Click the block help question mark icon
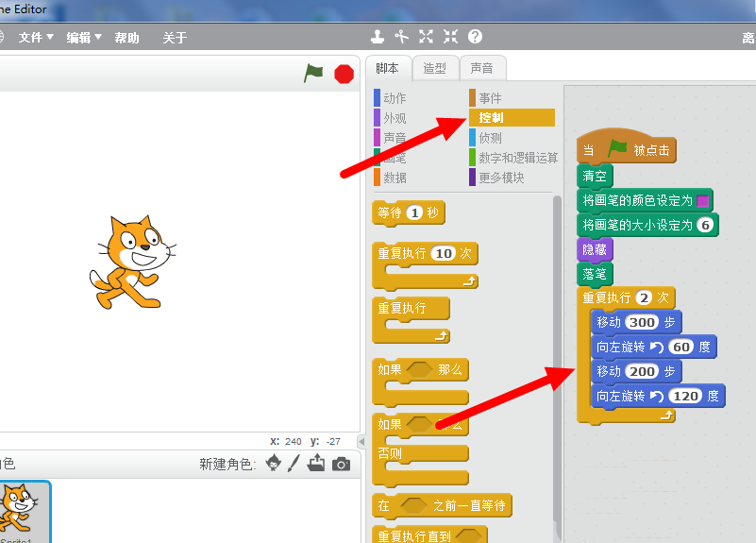 [475, 37]
